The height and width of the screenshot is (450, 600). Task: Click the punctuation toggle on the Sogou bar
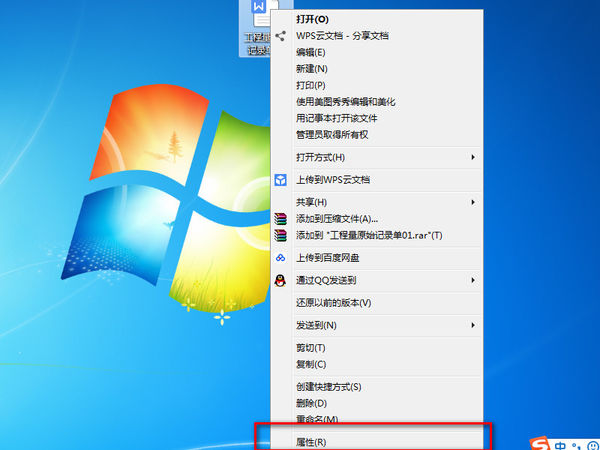[x=576, y=446]
